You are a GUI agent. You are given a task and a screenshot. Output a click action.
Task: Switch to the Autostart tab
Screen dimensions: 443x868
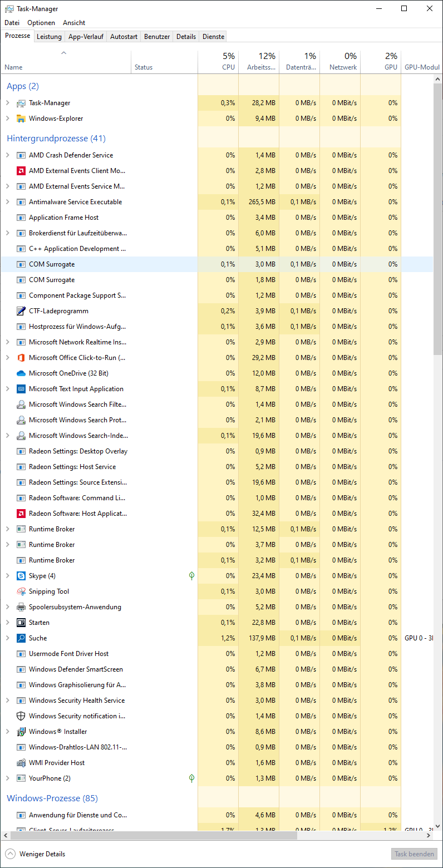point(124,37)
